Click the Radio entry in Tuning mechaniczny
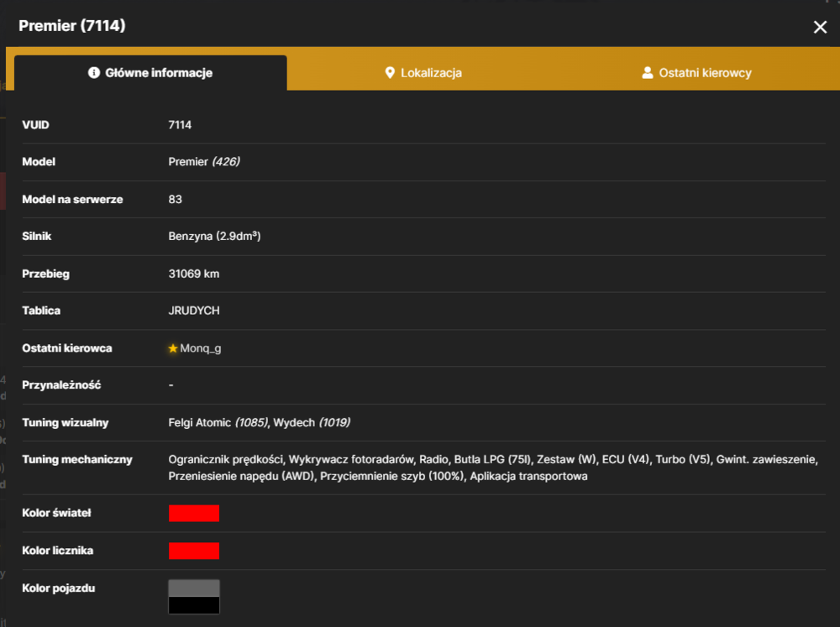 [434, 459]
